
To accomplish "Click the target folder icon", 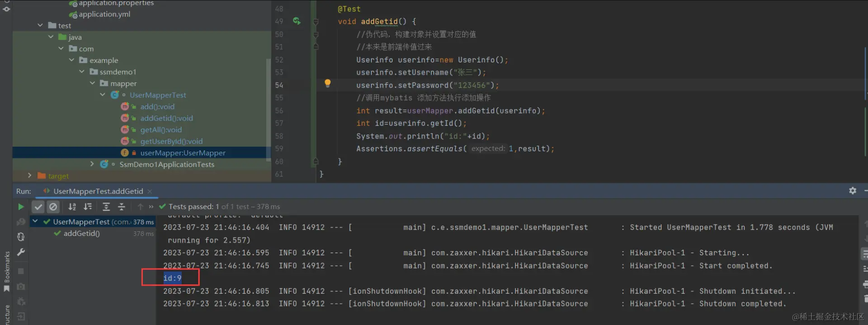I will click(42, 176).
